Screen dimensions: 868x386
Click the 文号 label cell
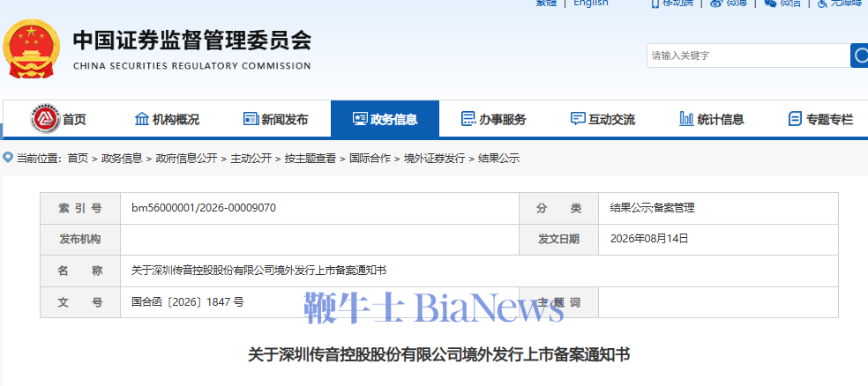coord(80,302)
